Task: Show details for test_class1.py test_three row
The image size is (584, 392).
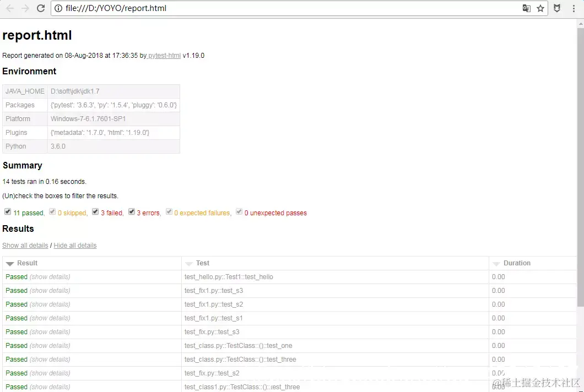Action: coord(50,387)
